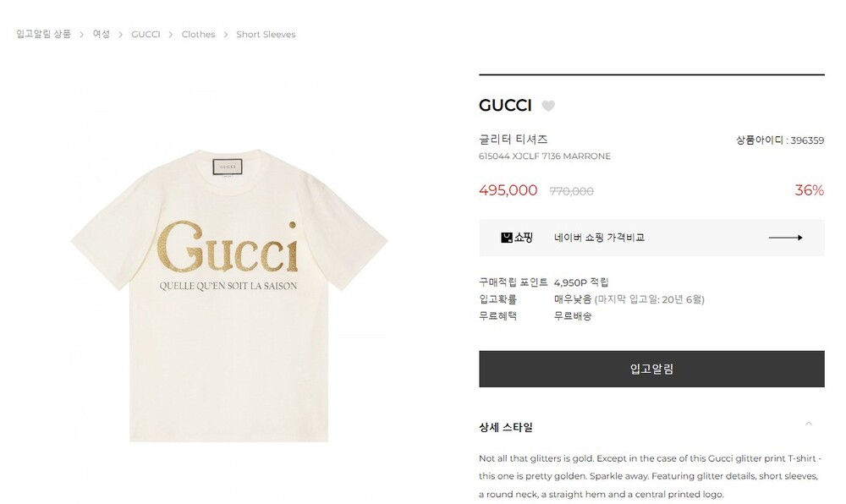
Task: Click the chevron after 입고알림 상품 breadcrumb
Action: click(x=82, y=35)
